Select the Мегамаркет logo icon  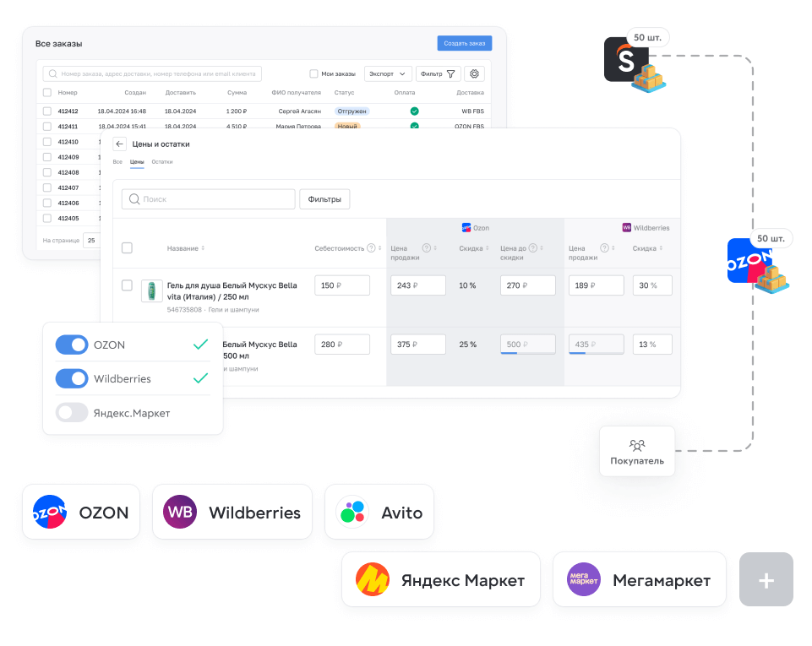tap(583, 580)
